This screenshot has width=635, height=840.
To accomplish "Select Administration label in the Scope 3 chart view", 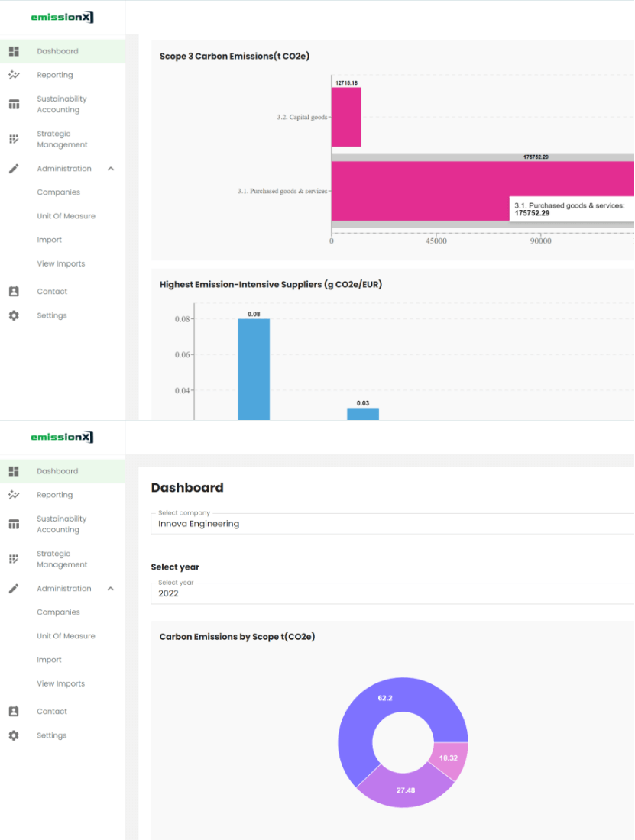I will tap(63, 169).
